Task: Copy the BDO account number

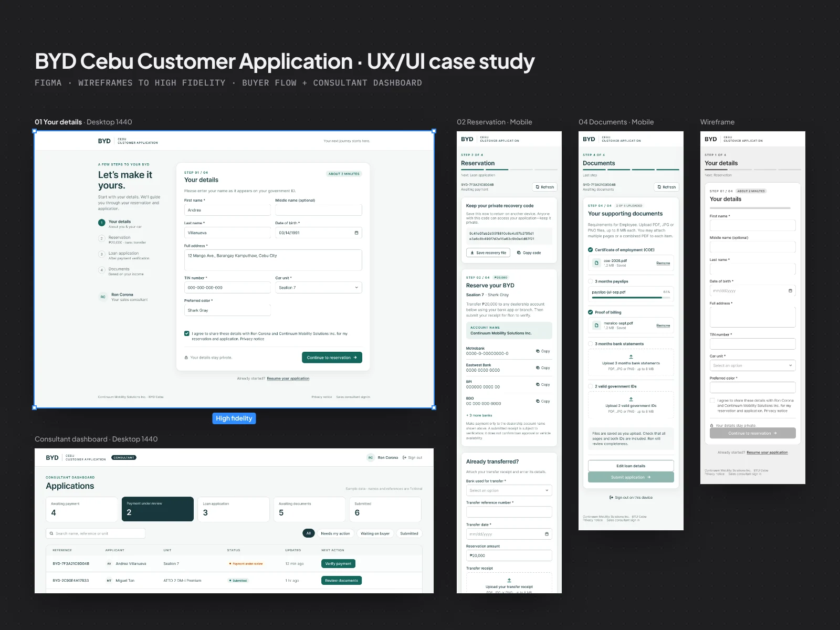Action: pos(543,401)
